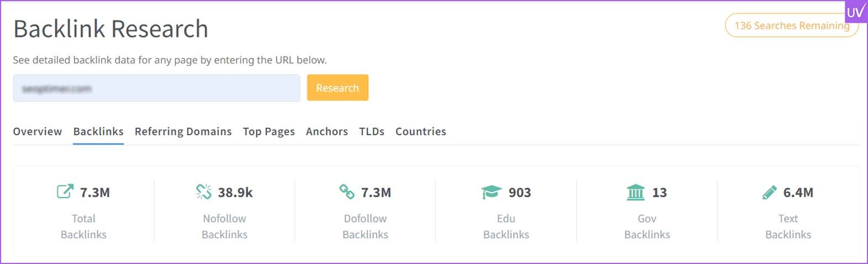Image resolution: width=868 pixels, height=264 pixels.
Task: Click the purple UV corner badge
Action: 856,11
